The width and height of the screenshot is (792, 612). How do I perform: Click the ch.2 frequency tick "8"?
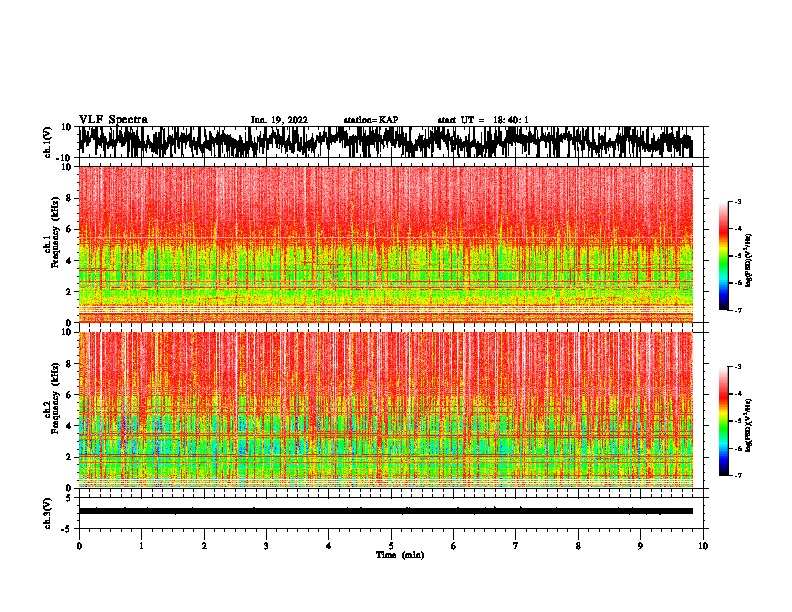[70, 364]
